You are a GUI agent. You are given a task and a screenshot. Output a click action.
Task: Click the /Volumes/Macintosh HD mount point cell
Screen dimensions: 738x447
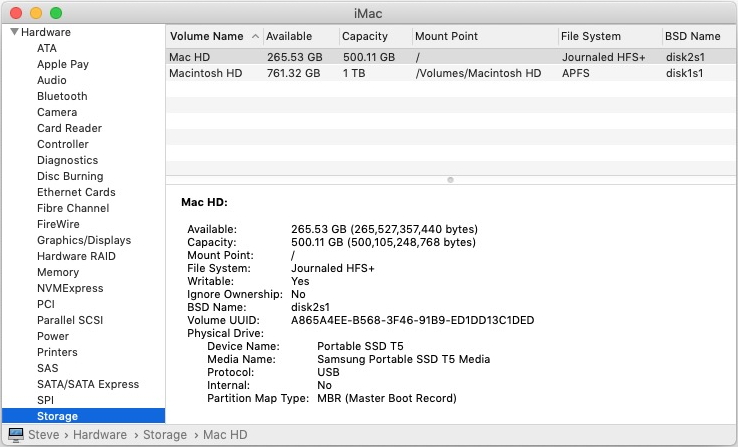pyautogui.click(x=478, y=73)
